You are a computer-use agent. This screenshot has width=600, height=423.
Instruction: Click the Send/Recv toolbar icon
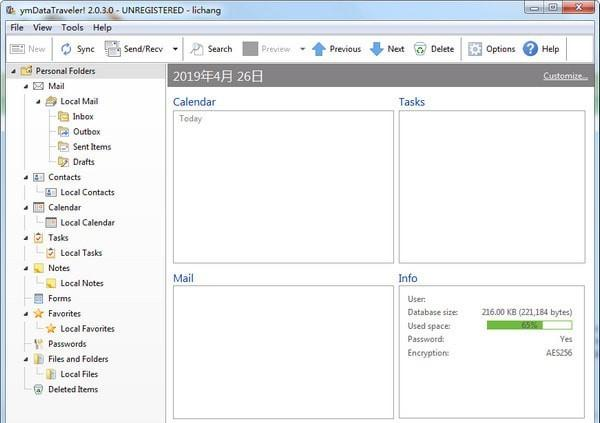point(112,49)
